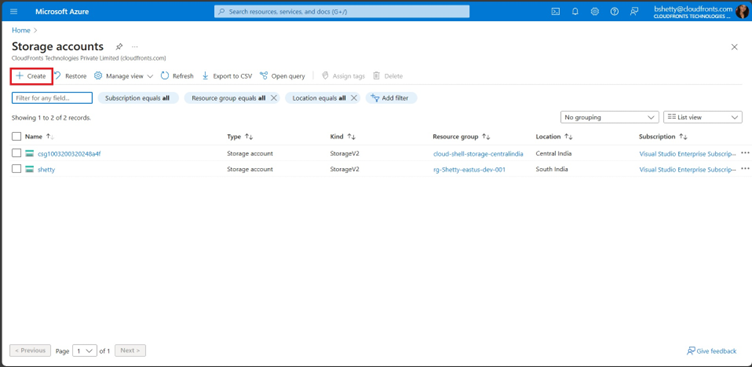The height and width of the screenshot is (367, 752).
Task: Open rg-Shetty-eastus-dev-001 resource group
Action: [469, 169]
